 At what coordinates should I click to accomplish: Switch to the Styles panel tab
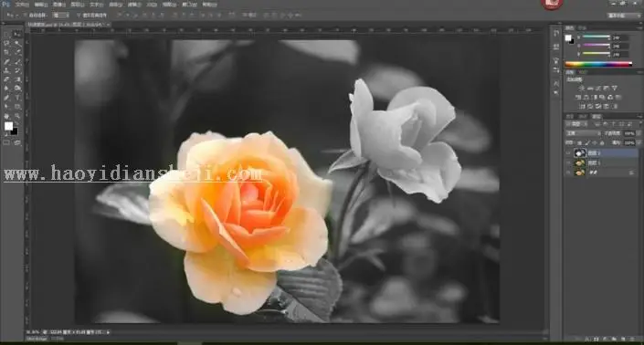pos(583,72)
